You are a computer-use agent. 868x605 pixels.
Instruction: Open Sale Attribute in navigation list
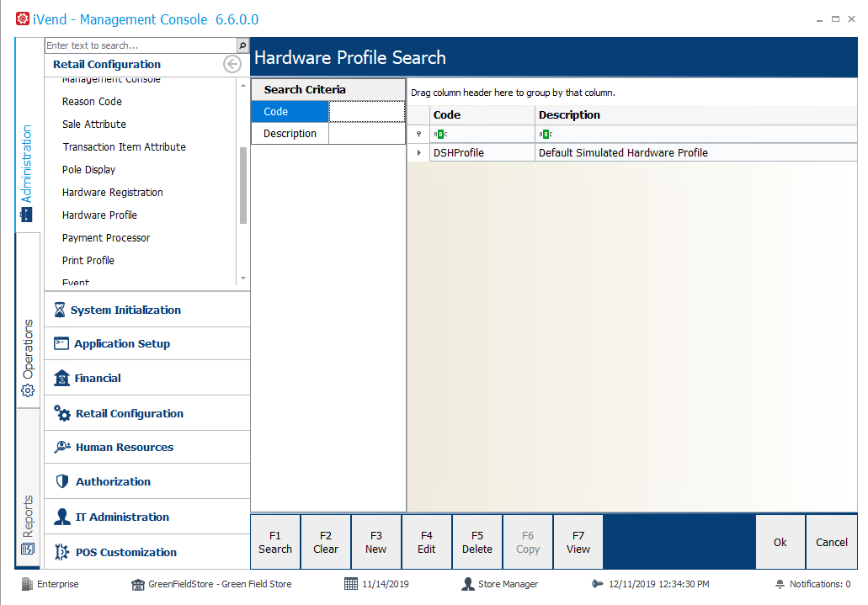pos(94,125)
